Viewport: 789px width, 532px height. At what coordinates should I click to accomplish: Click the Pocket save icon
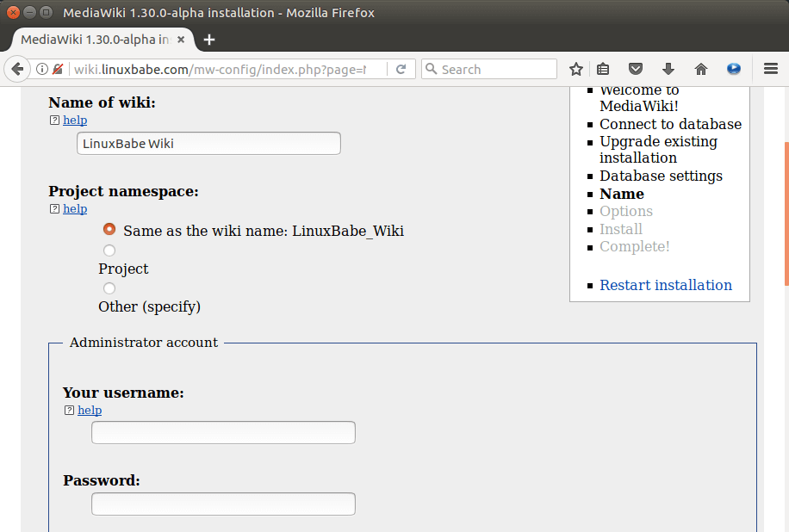636,69
